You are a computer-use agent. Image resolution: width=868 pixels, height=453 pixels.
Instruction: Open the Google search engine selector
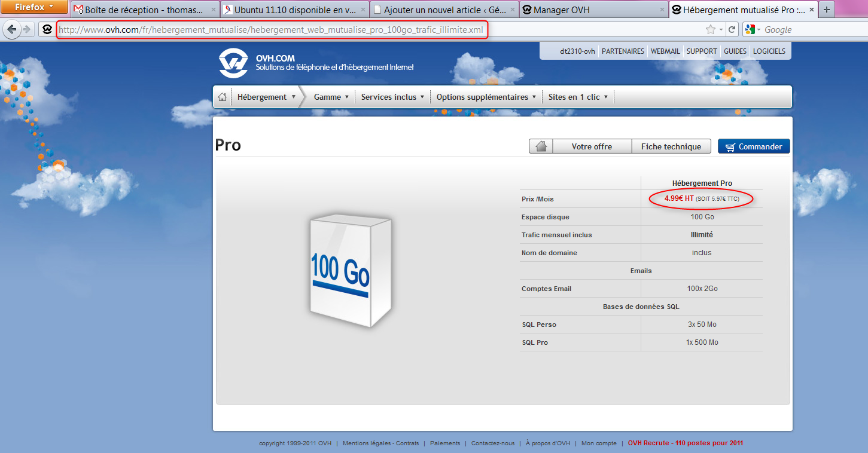(x=754, y=30)
